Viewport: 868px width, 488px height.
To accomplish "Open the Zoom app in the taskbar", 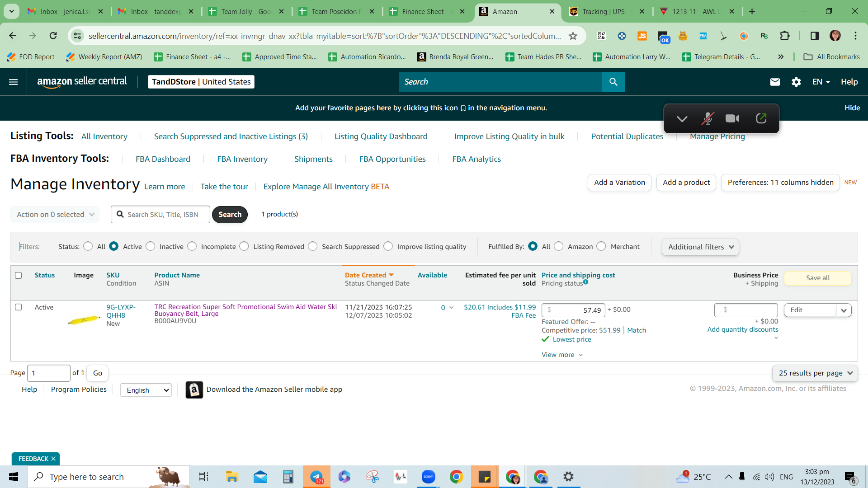I will [428, 477].
